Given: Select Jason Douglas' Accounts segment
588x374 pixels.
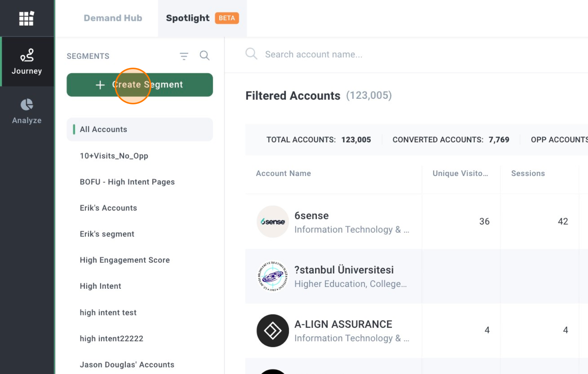Looking at the screenshot, I should click(127, 364).
